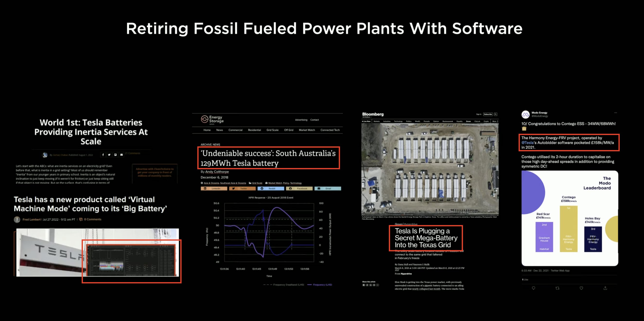Click Bloomberg Subscribe button
This screenshot has height=321, width=644.
pyautogui.click(x=488, y=114)
